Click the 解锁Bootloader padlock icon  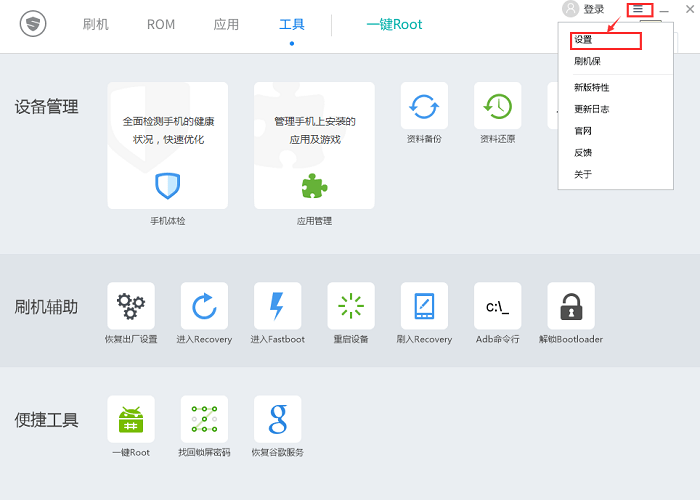coord(571,306)
